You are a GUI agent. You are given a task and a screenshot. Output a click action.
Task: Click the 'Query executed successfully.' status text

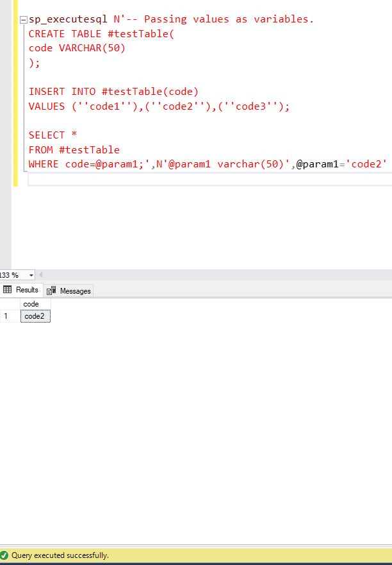click(60, 555)
